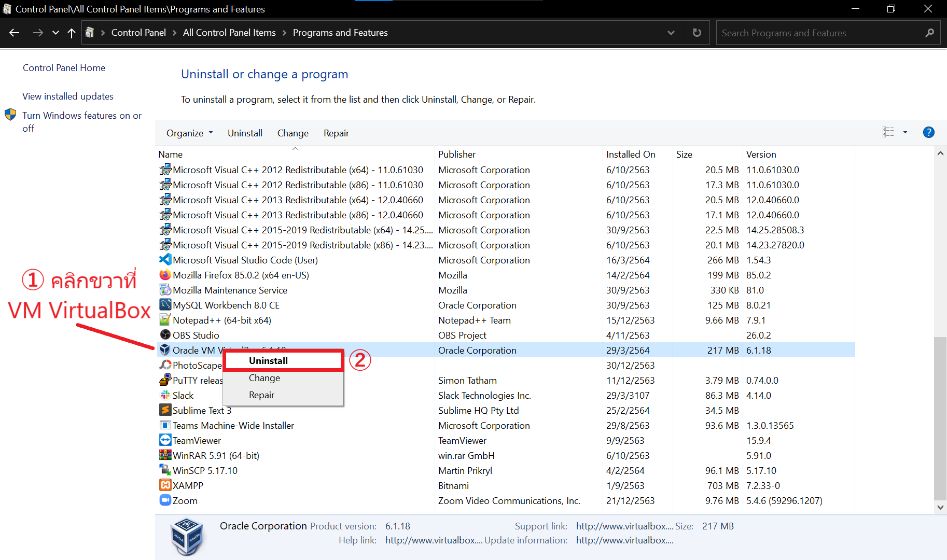Viewport: 947px width, 560px height.
Task: Click the Sublime Text 3 icon
Action: (x=165, y=410)
